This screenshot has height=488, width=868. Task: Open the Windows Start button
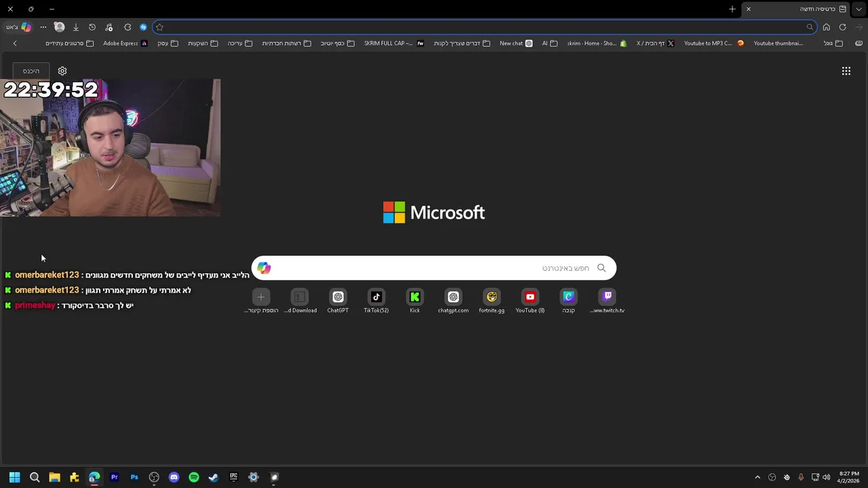click(x=14, y=477)
